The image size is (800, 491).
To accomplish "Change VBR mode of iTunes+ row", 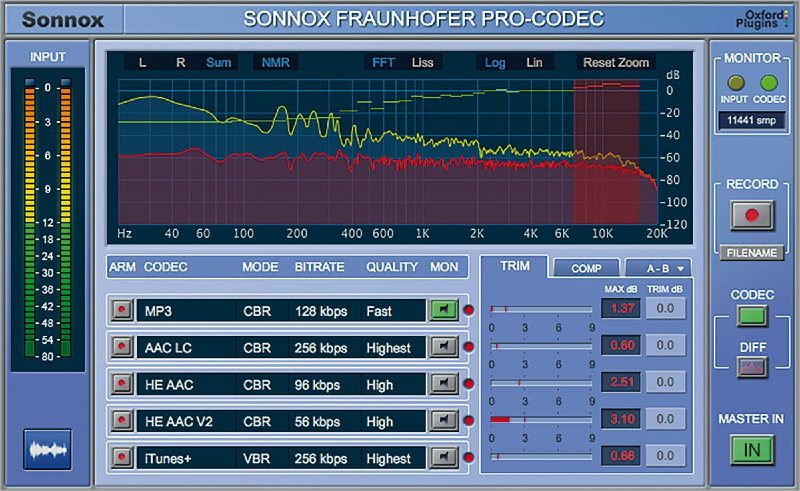I will tap(262, 458).
